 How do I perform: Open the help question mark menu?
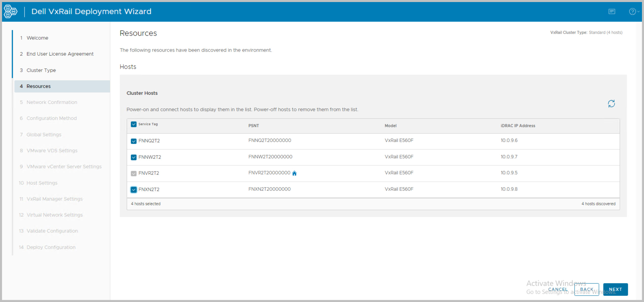coord(633,11)
